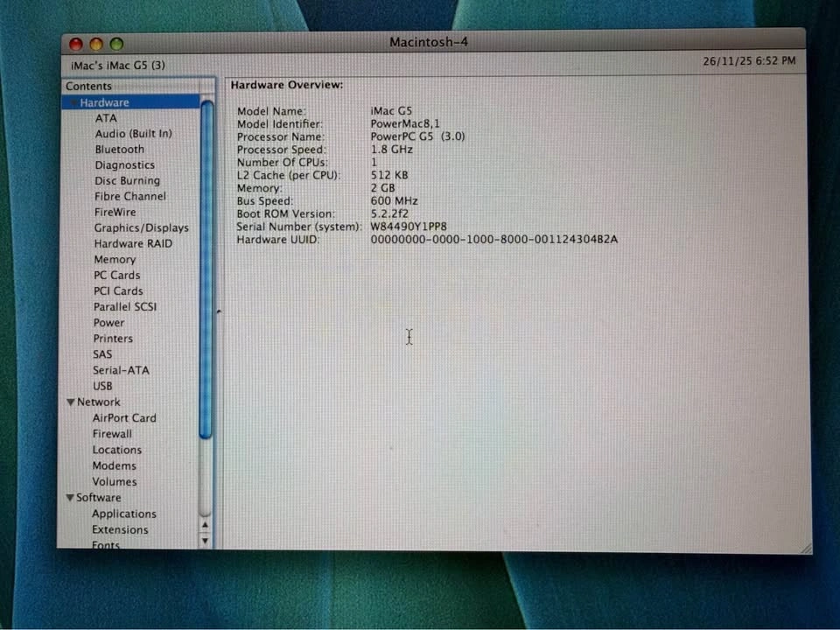Collapse the Network disclosure triangle
The image size is (840, 630).
tap(70, 402)
